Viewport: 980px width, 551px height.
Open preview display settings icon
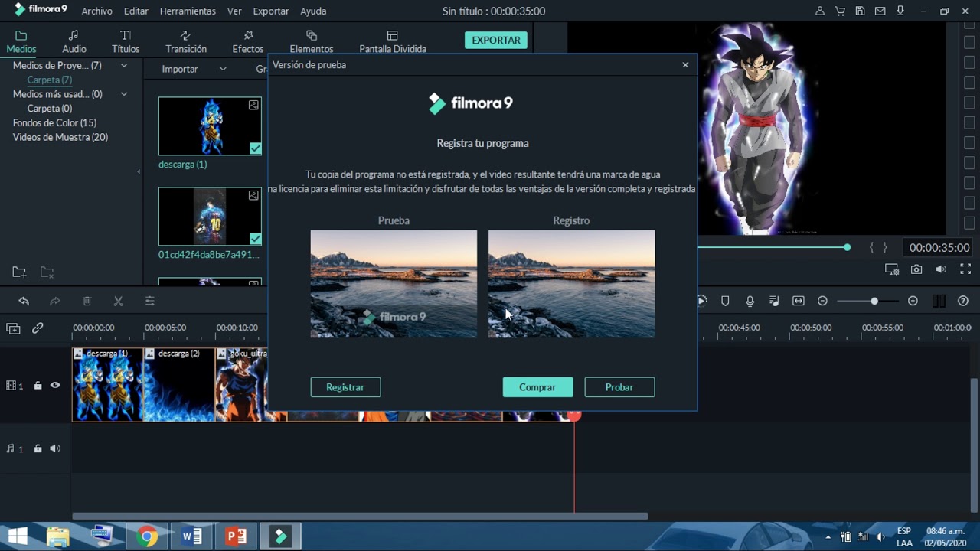click(x=892, y=269)
